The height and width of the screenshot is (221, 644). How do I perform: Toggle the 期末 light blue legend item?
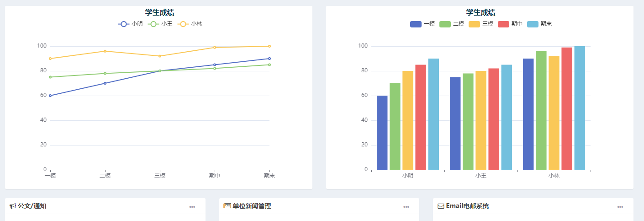(x=539, y=24)
